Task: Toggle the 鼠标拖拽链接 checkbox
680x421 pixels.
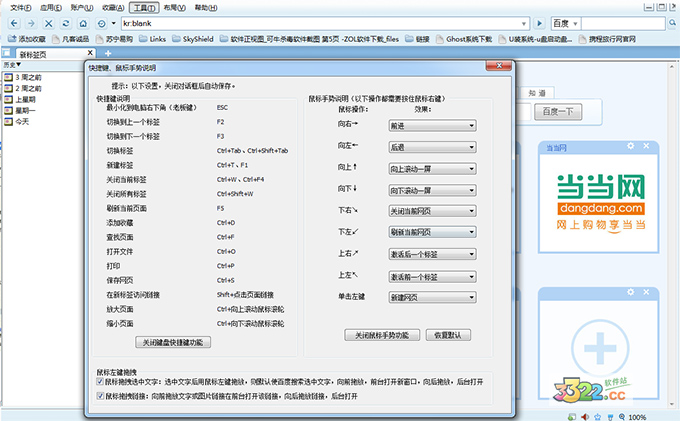Action: pyautogui.click(x=100, y=395)
